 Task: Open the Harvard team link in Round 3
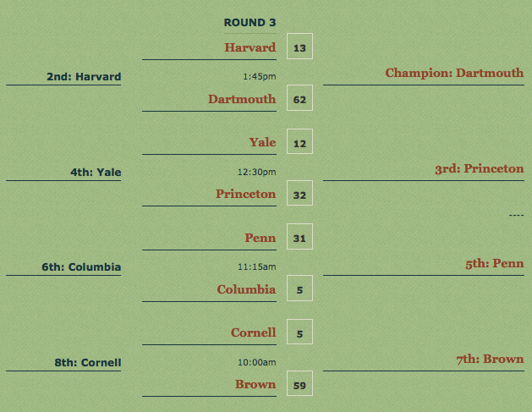click(x=250, y=47)
